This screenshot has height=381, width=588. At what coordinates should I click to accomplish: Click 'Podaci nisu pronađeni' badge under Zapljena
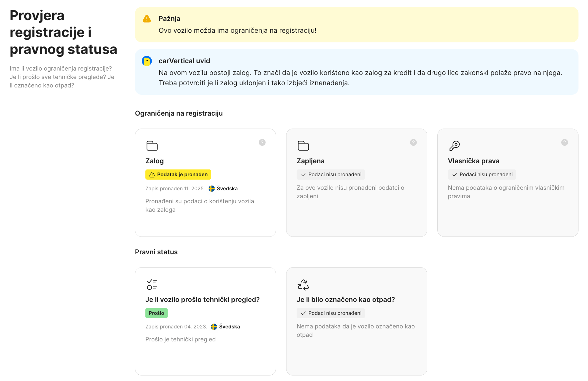click(x=331, y=175)
